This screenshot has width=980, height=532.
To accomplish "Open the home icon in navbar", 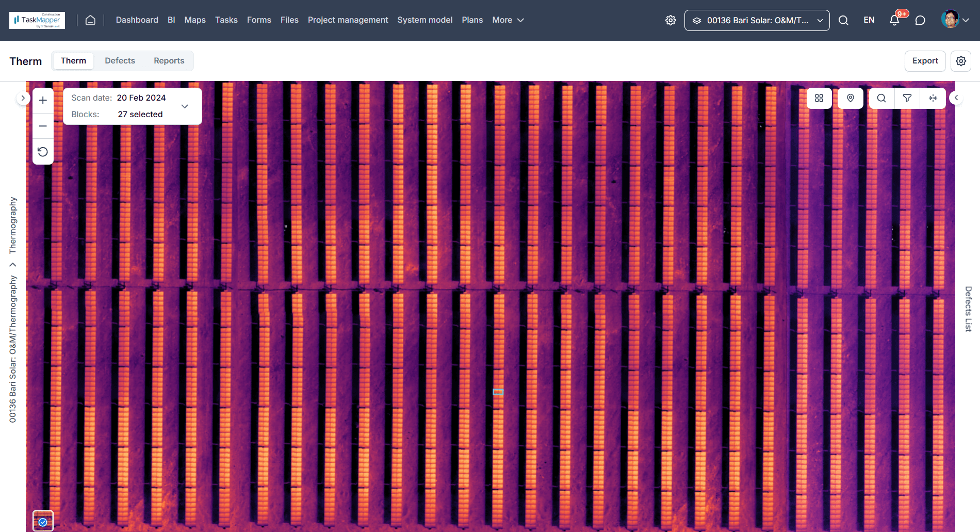I will (90, 20).
